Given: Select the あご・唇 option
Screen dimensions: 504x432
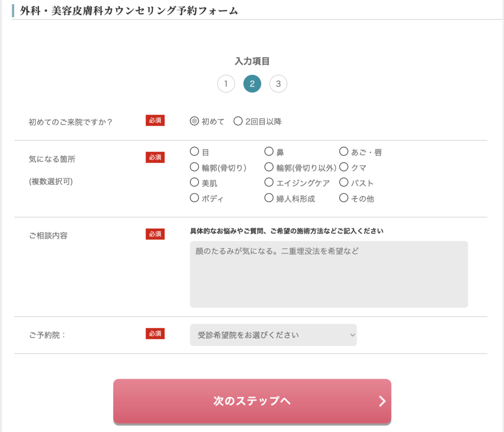Looking at the screenshot, I should coord(344,152).
